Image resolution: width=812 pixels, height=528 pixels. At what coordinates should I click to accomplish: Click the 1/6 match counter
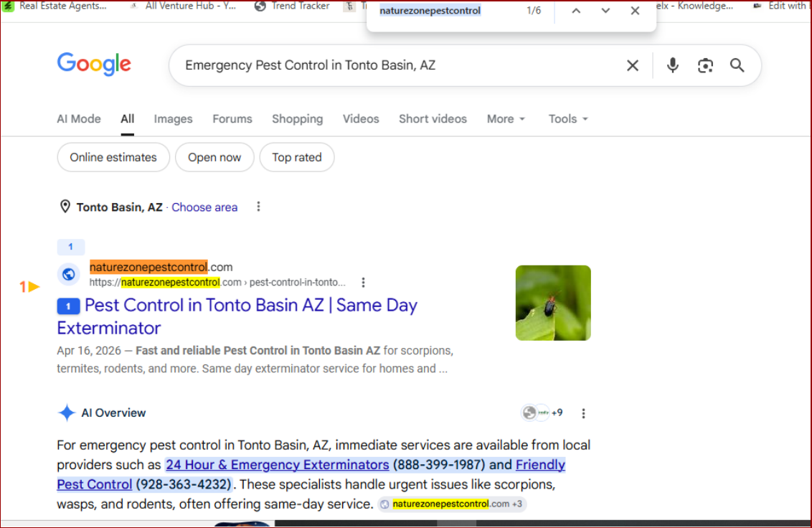coord(534,11)
